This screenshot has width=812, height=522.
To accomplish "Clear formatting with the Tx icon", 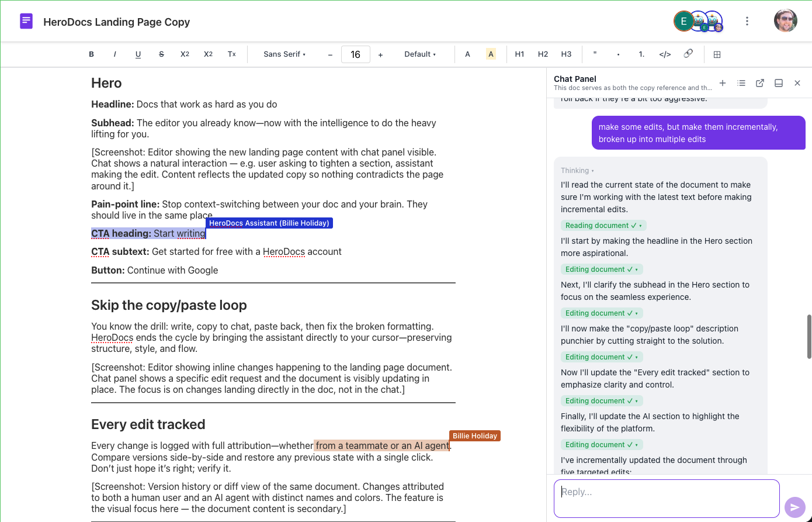I will [x=231, y=54].
